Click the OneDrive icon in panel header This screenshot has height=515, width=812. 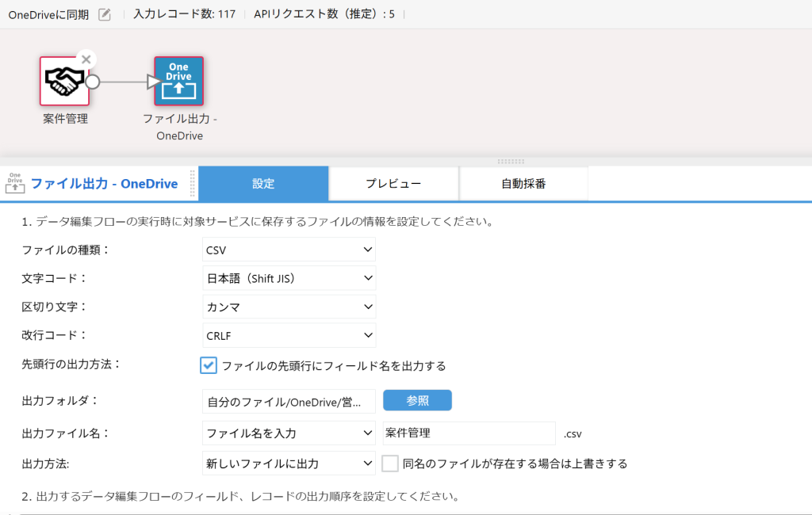click(x=15, y=183)
